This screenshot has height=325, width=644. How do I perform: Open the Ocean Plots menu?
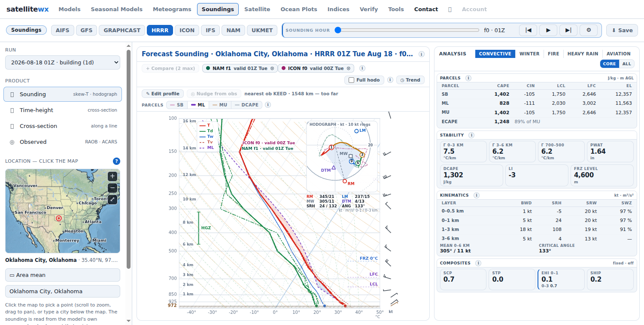coord(299,9)
